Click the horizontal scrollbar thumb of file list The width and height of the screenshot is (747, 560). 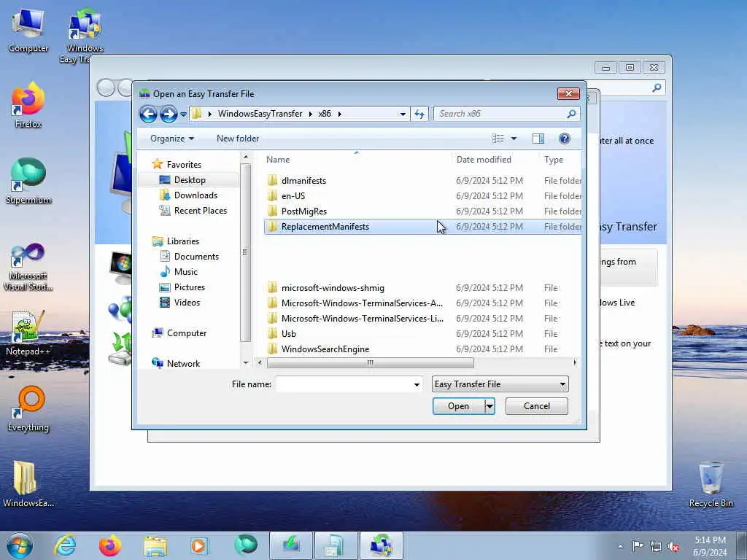click(x=370, y=363)
